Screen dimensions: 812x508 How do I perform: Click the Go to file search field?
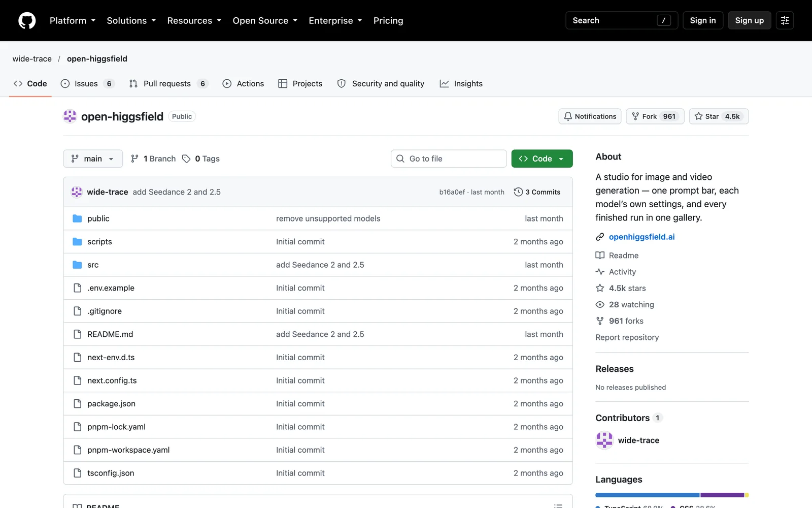coord(449,158)
